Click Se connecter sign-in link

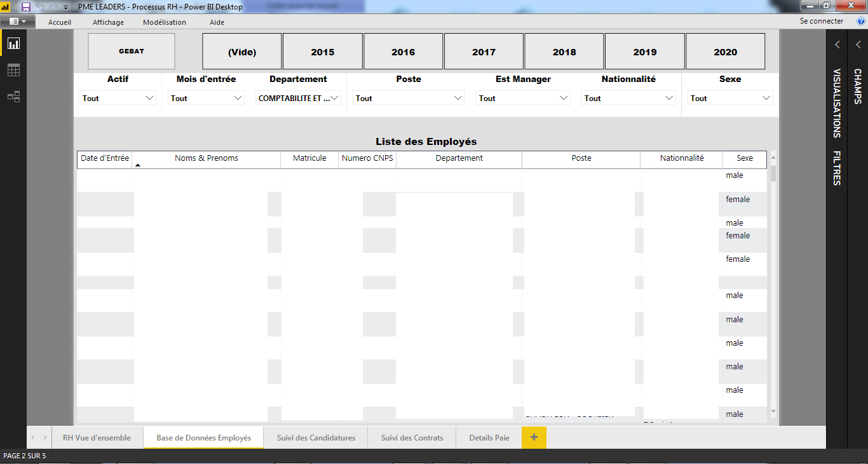tap(822, 21)
